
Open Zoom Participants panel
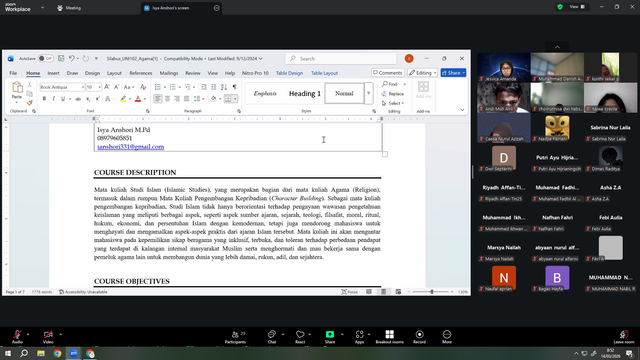coord(236,337)
